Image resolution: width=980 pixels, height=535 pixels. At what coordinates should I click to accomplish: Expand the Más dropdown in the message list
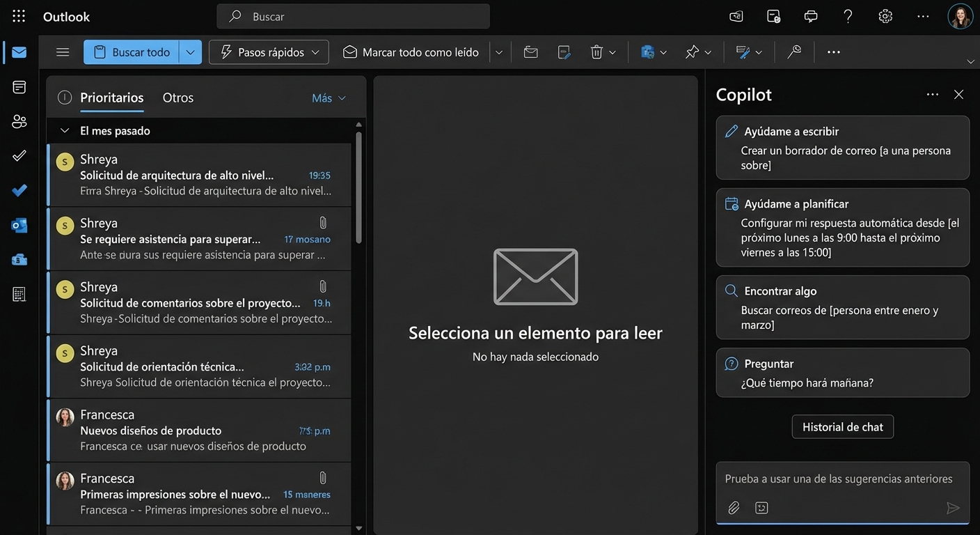click(329, 98)
